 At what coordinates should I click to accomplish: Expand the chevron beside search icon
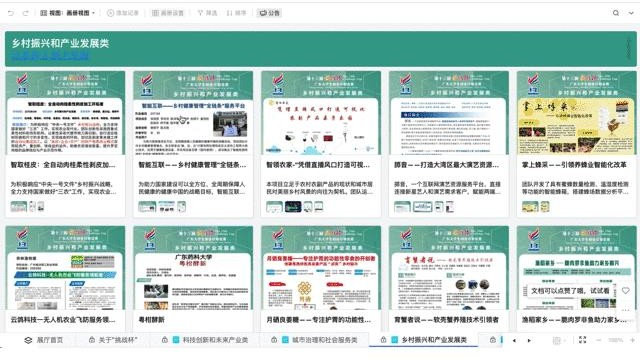pyautogui.click(x=631, y=13)
